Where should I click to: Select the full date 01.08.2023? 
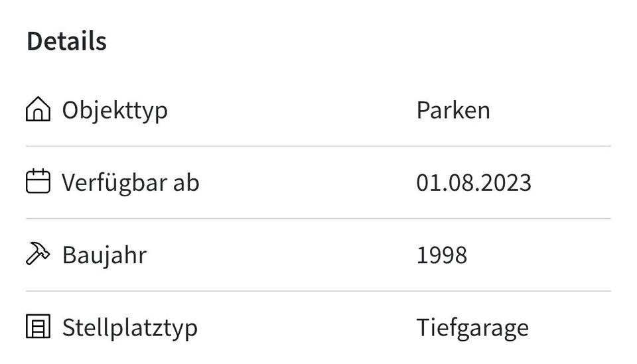474,182
